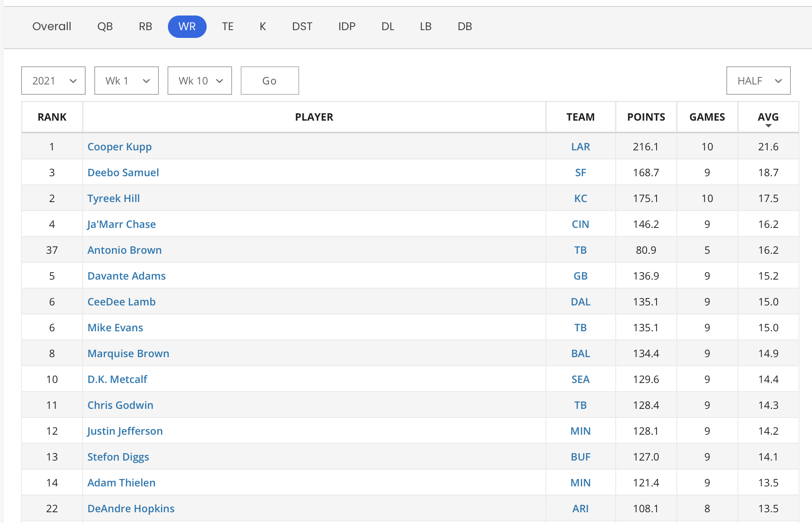This screenshot has height=523, width=812.
Task: Open the KC team link
Action: coord(581,199)
